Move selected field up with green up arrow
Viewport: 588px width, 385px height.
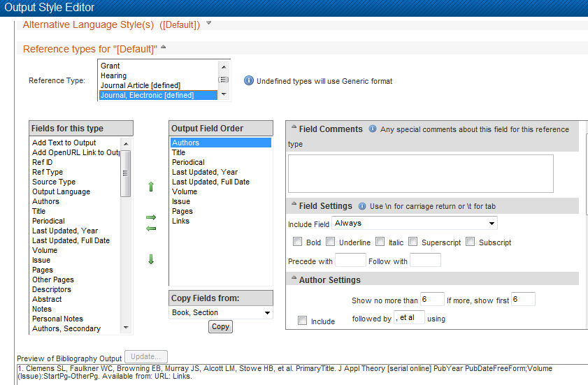click(151, 187)
